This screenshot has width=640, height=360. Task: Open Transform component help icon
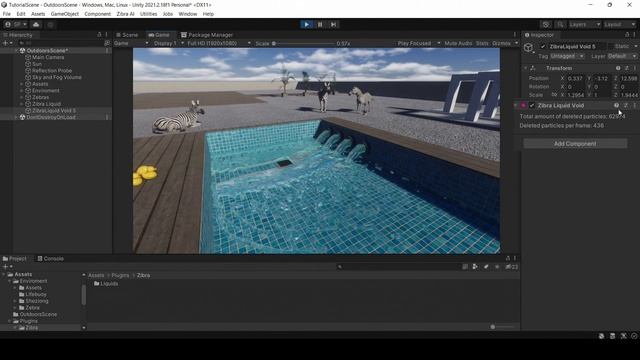coord(618,68)
